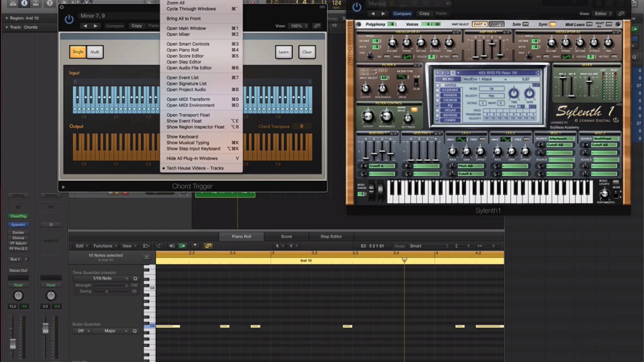This screenshot has height=362, width=644.
Task: Select Part A in Sylenth1
Action: tap(480, 24)
